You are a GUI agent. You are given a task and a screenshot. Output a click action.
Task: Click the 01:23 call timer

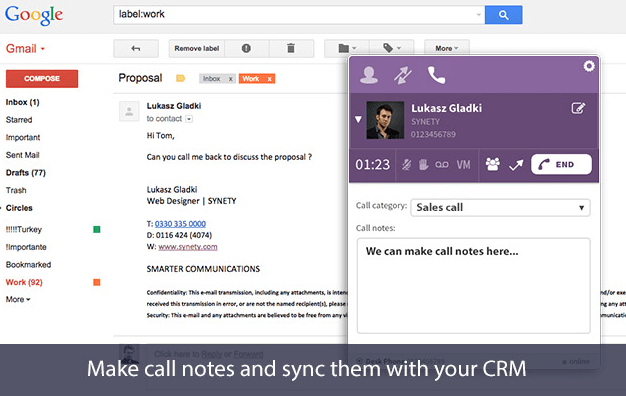click(x=372, y=165)
